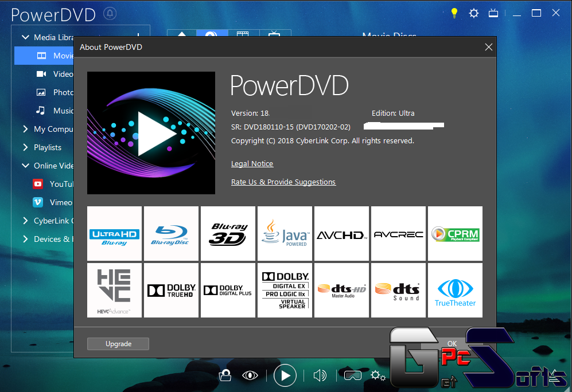Click the AVCHD logo tile

point(341,233)
